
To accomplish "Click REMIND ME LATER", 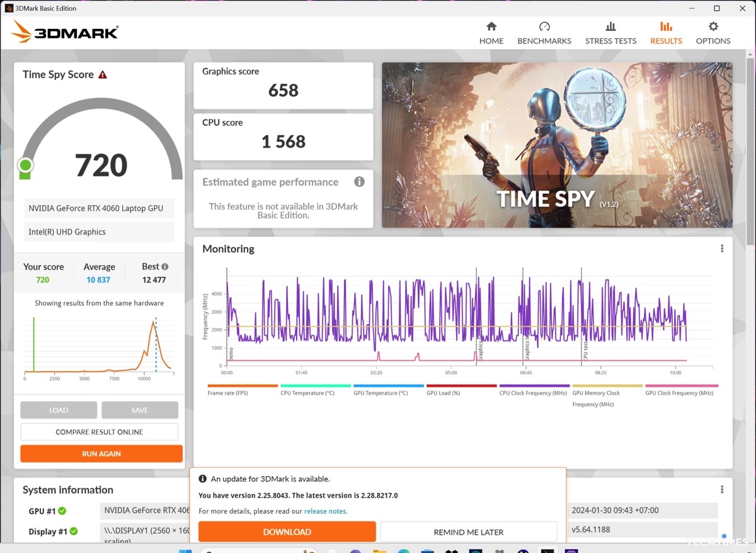I will (469, 532).
